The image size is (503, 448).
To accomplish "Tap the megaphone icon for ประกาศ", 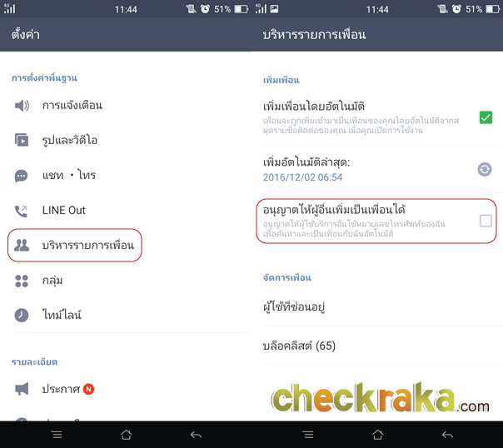I will 22,389.
